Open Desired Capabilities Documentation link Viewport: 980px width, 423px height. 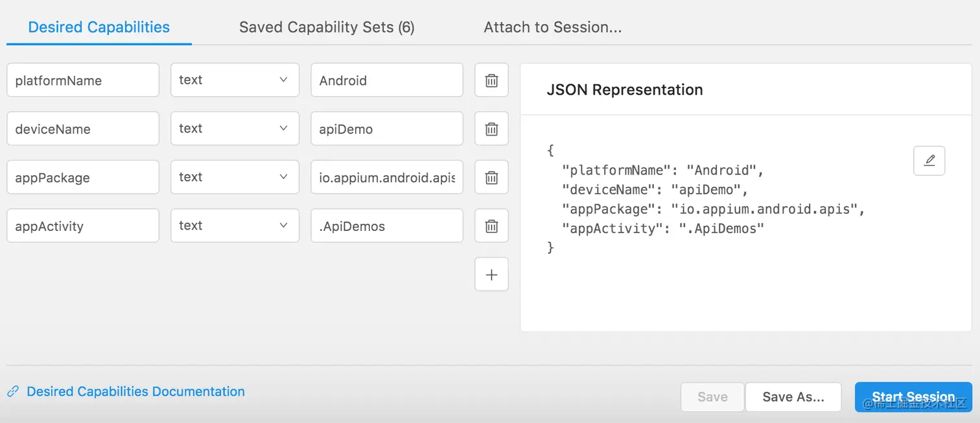(x=135, y=392)
